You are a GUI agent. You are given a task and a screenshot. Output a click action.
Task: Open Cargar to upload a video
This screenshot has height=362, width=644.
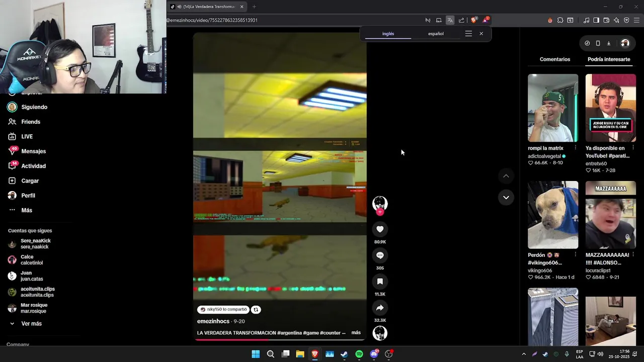(x=30, y=180)
